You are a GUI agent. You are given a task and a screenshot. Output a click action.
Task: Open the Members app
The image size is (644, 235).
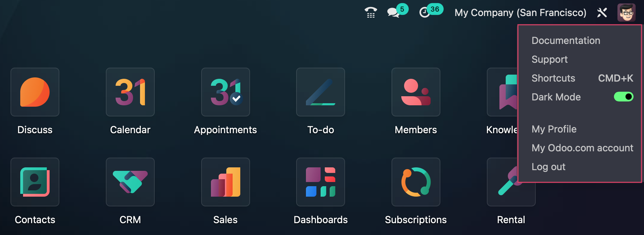coord(416,92)
